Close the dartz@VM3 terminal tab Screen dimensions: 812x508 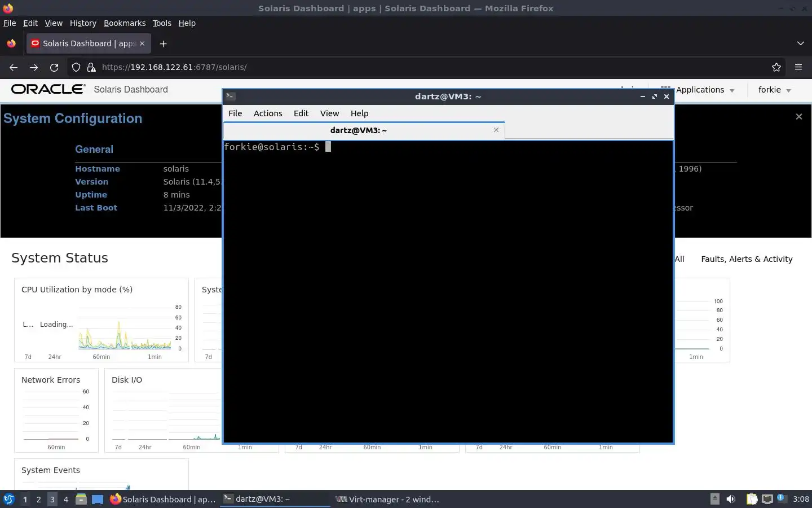coord(496,130)
